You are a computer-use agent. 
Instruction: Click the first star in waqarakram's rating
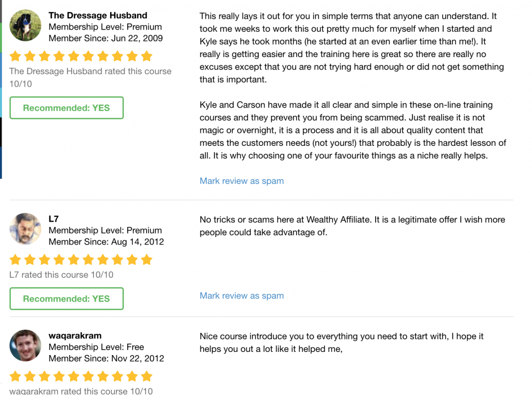[x=16, y=376]
